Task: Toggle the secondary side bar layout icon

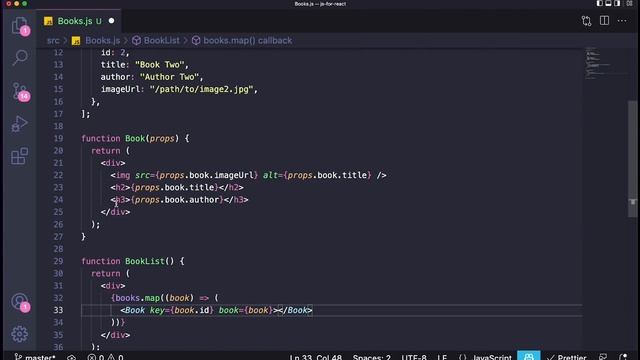Action: coord(617,4)
